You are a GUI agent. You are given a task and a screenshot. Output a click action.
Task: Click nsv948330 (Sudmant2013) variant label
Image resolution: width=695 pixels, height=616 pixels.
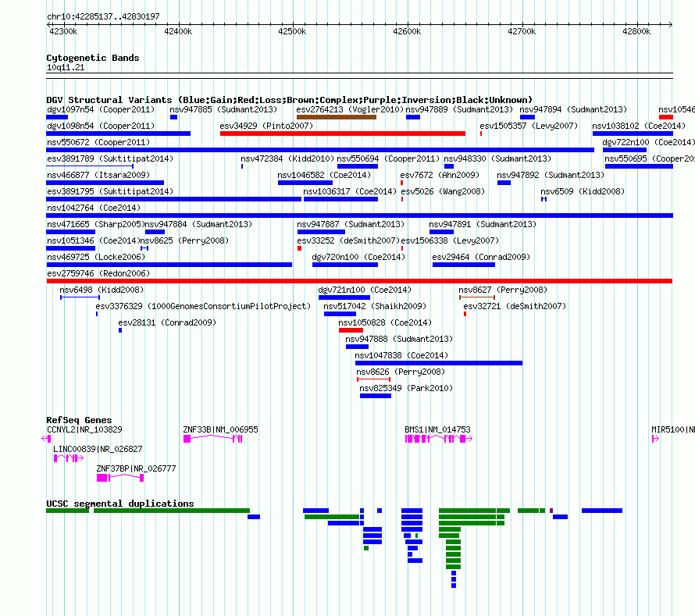point(497,158)
